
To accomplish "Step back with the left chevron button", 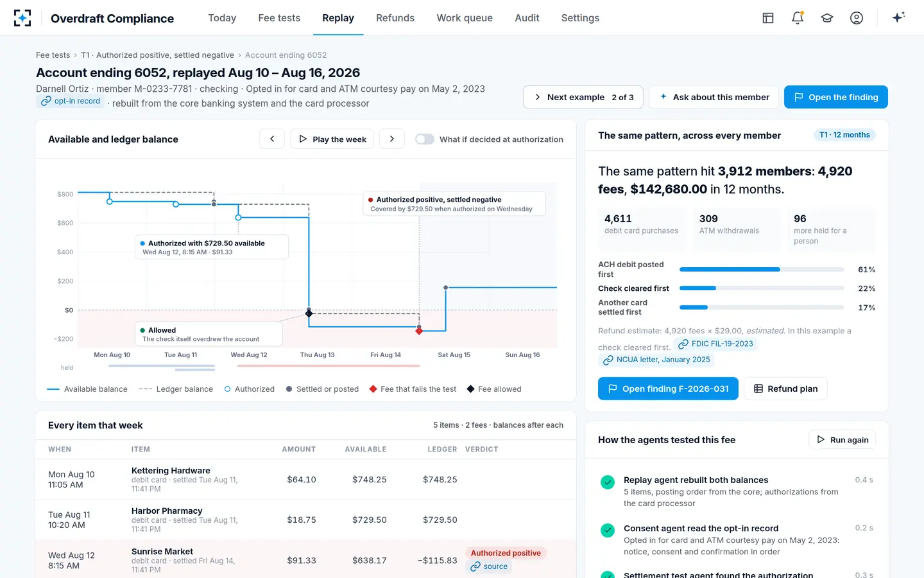I will tap(272, 139).
